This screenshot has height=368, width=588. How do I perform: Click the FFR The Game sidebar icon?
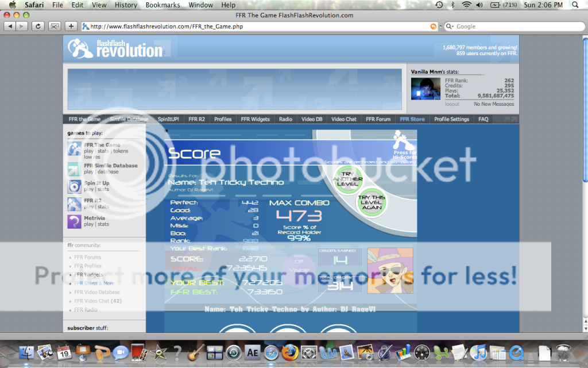[x=75, y=149]
